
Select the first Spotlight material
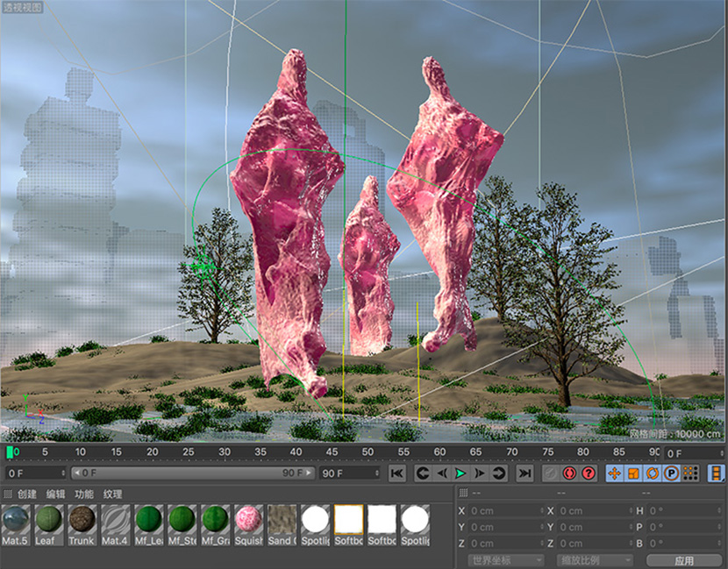315,525
